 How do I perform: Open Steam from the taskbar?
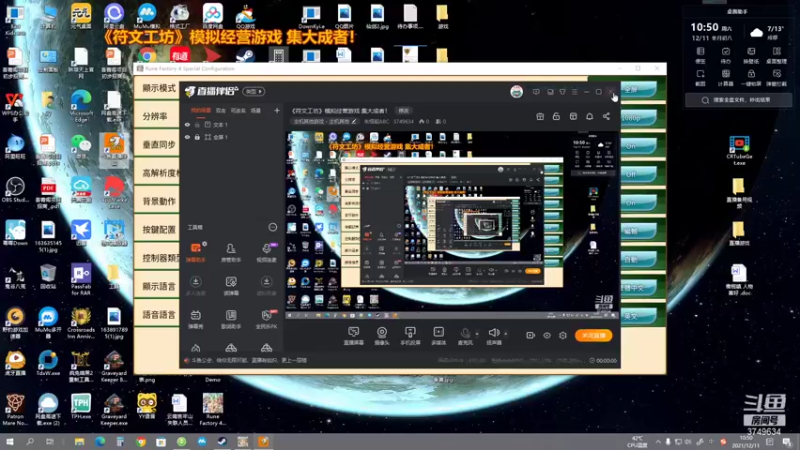click(x=222, y=442)
